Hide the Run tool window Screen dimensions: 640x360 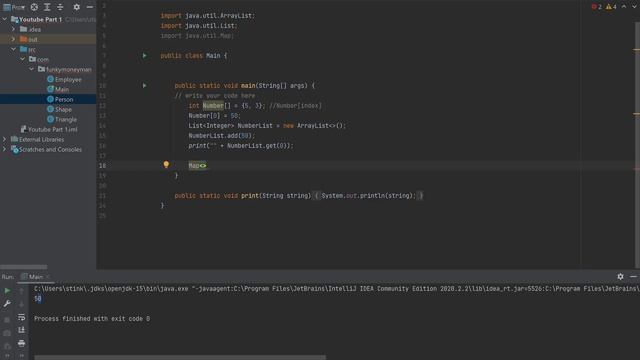point(633,276)
